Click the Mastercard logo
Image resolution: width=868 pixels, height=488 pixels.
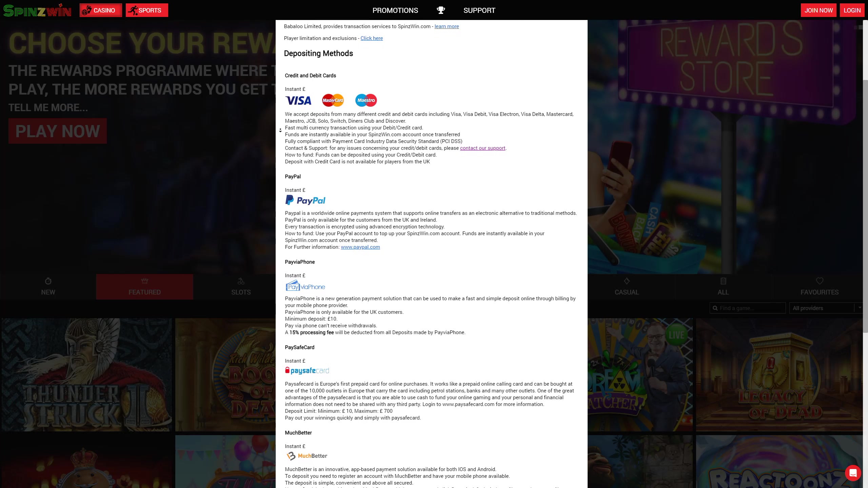coord(333,100)
